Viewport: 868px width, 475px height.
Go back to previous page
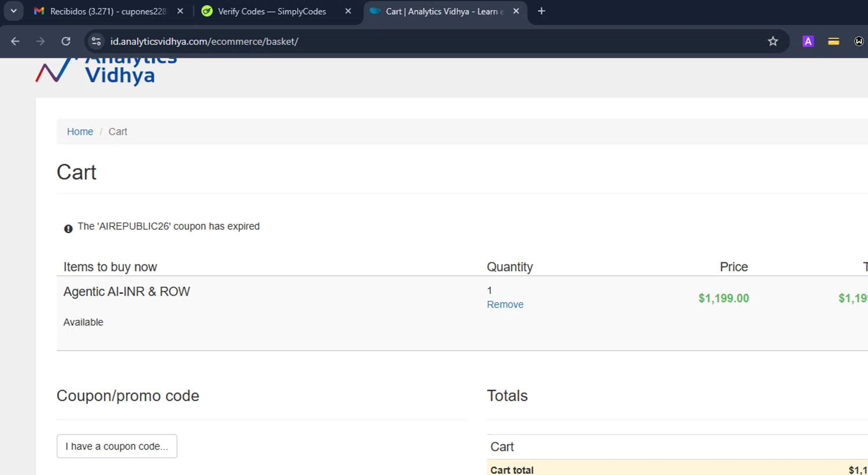pos(15,41)
